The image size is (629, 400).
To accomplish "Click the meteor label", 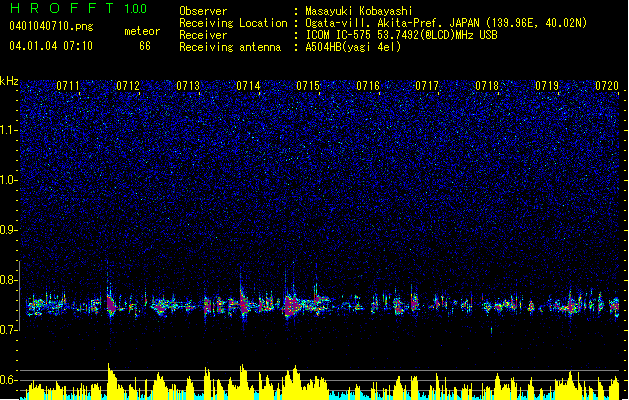I will click(142, 31).
